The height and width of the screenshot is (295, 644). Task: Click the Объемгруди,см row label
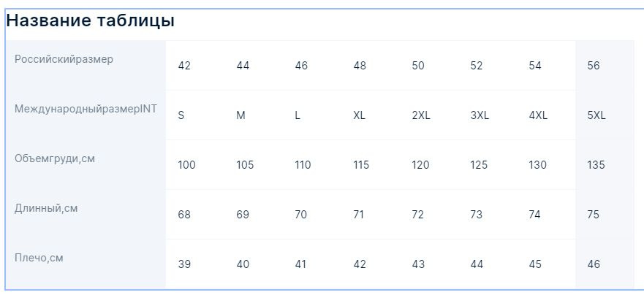(x=55, y=158)
